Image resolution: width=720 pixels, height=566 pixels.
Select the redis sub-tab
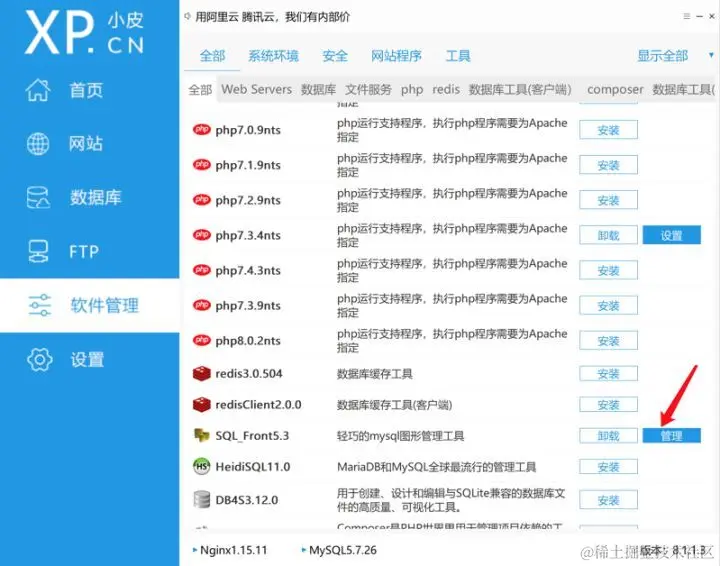(446, 89)
